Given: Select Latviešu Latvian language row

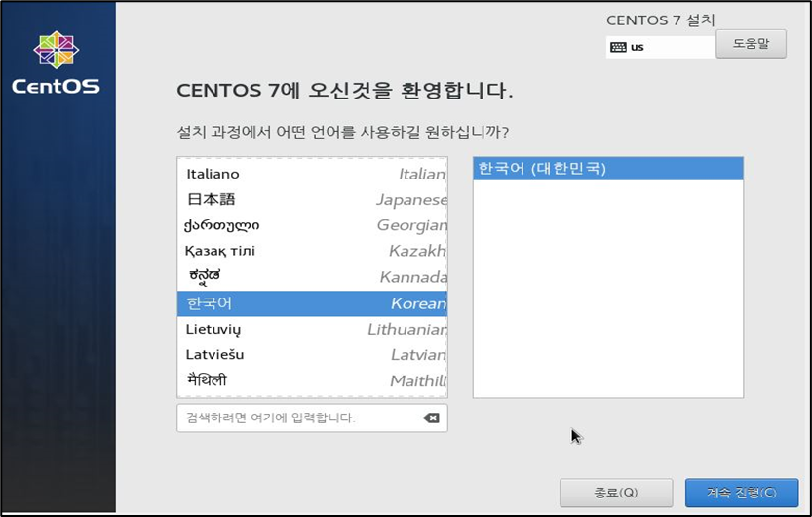Looking at the screenshot, I should click(312, 355).
